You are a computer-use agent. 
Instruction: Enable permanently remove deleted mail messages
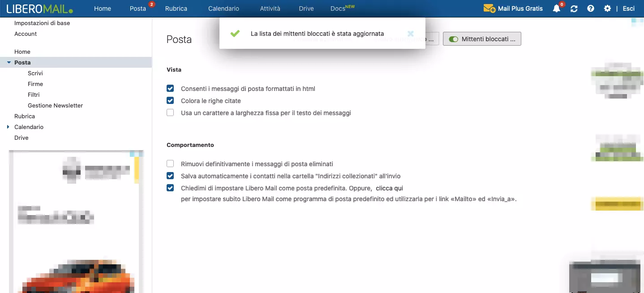170,164
